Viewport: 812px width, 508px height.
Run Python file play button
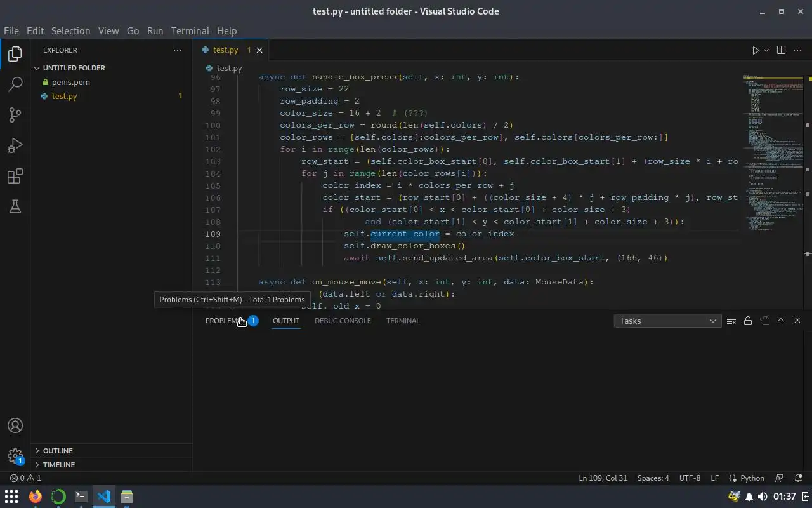756,50
